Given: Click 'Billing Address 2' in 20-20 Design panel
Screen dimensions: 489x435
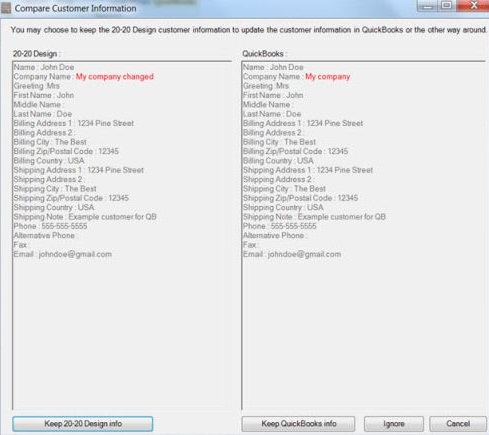Looking at the screenshot, I should (x=44, y=133).
